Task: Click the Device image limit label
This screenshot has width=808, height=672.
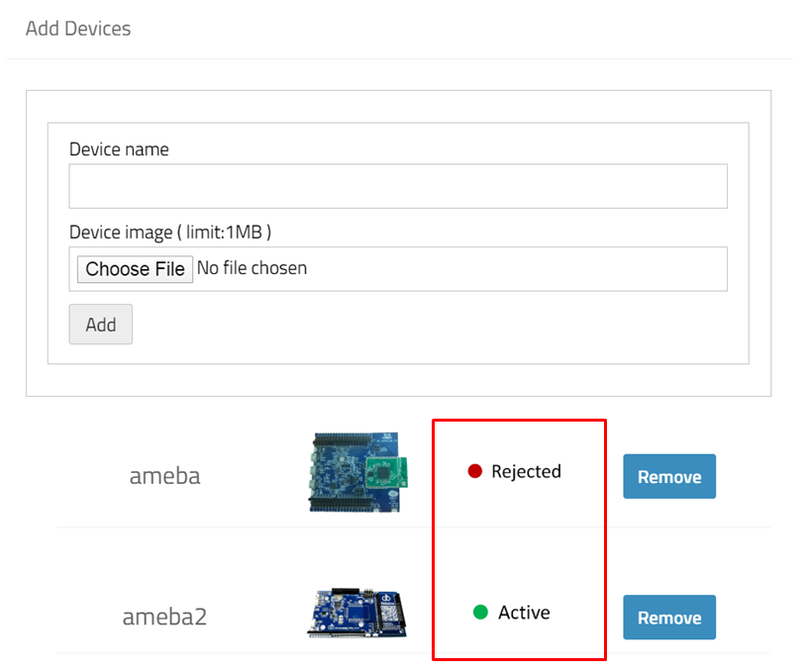Action: pos(170,233)
